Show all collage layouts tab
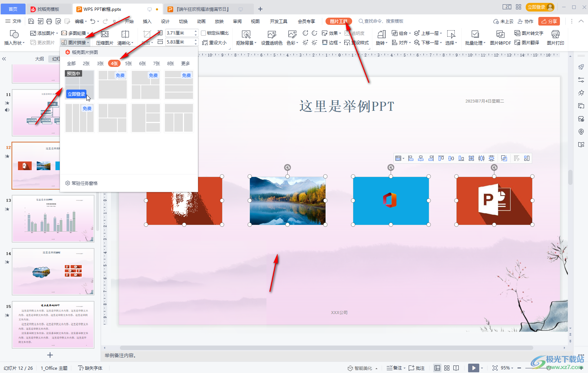The height and width of the screenshot is (373, 588). pos(71,63)
